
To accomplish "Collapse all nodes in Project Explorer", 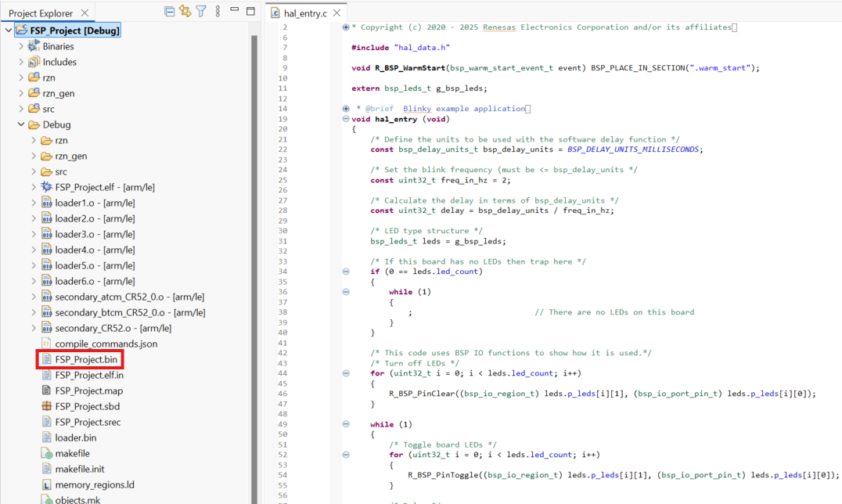I will pyautogui.click(x=169, y=10).
